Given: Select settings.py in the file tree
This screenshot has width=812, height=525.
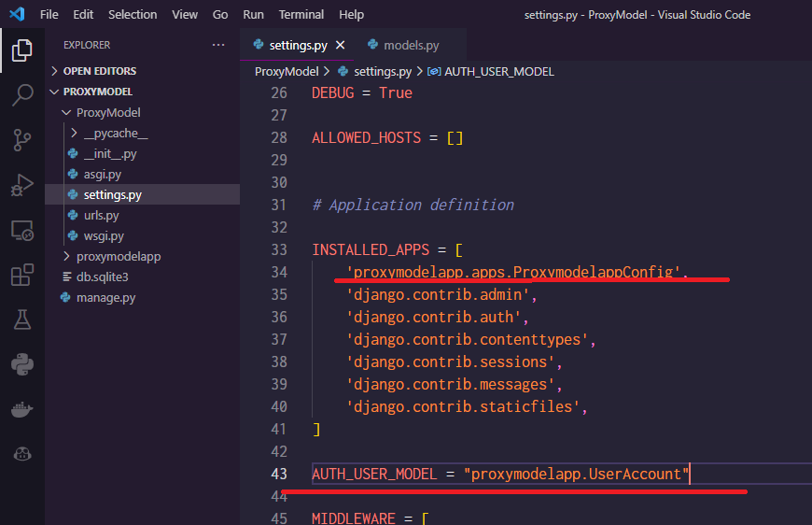Looking at the screenshot, I should pyautogui.click(x=143, y=195).
